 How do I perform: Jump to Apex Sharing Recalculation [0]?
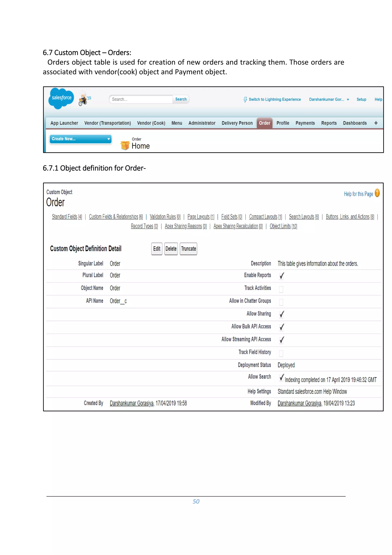(x=238, y=226)
